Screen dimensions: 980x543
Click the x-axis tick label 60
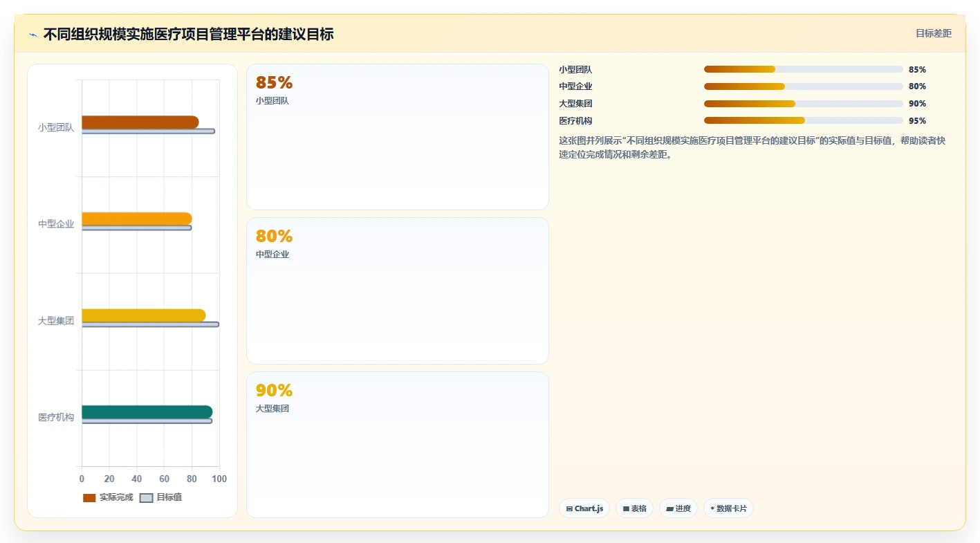(164, 479)
